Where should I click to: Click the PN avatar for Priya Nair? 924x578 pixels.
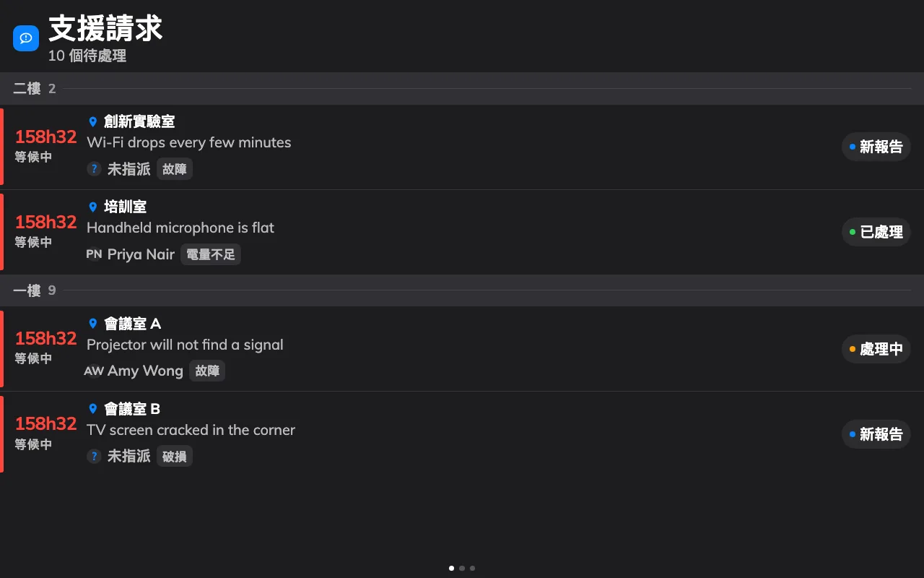(x=94, y=254)
